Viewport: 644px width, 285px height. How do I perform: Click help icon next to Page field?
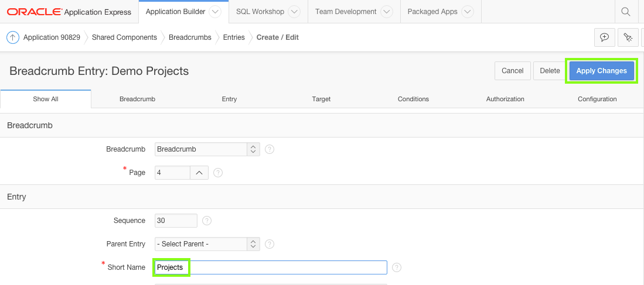pos(218,173)
